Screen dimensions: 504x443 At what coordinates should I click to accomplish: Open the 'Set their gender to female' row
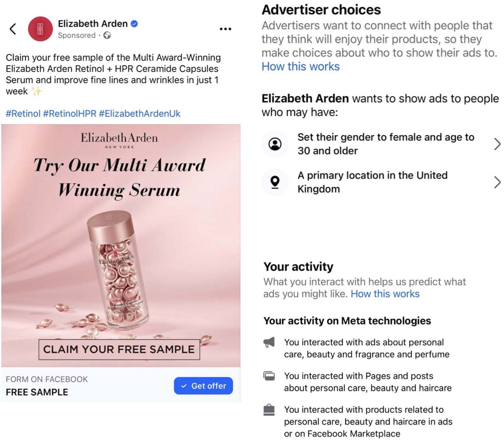pos(386,144)
